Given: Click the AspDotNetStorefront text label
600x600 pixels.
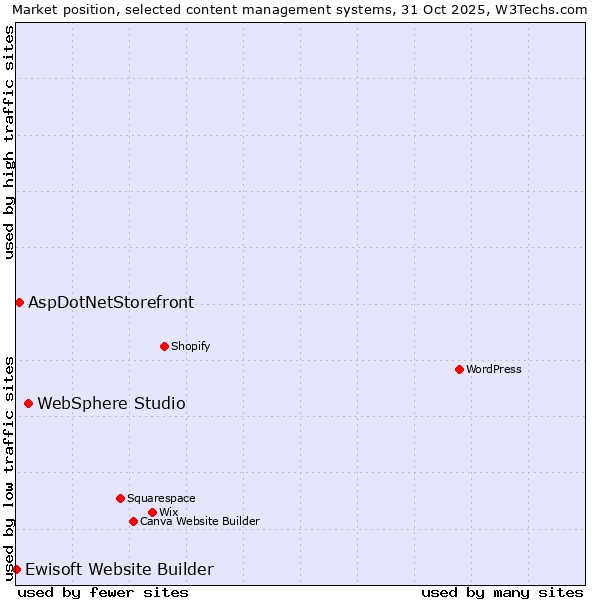Looking at the screenshot, I should [111, 302].
